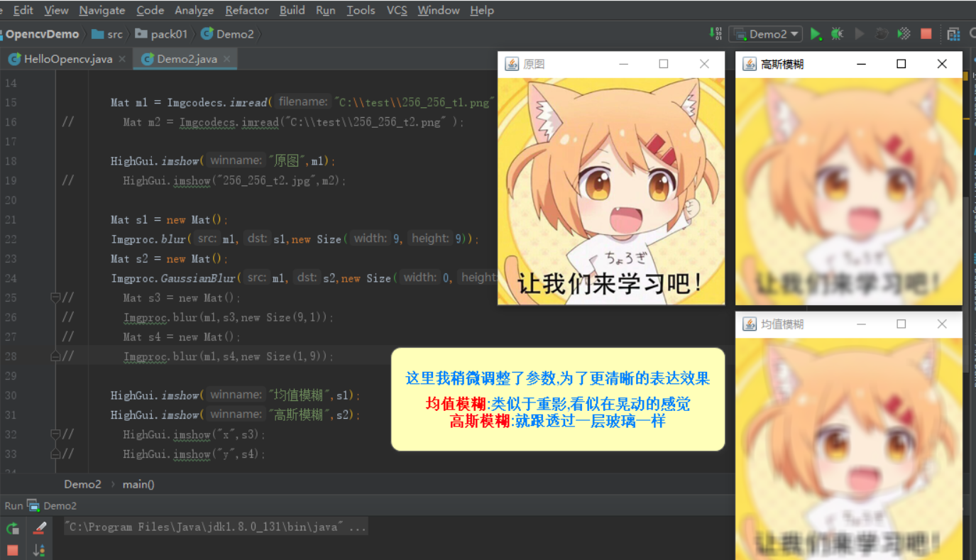Viewport: 976px width, 560px height.
Task: Click the Imgproc.blur call on line 22
Action: click(148, 239)
